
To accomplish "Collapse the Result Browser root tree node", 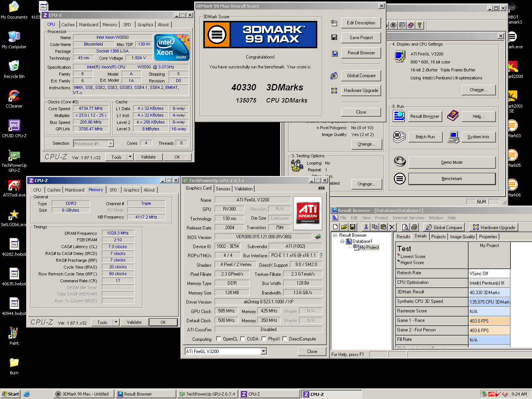I will [335, 235].
